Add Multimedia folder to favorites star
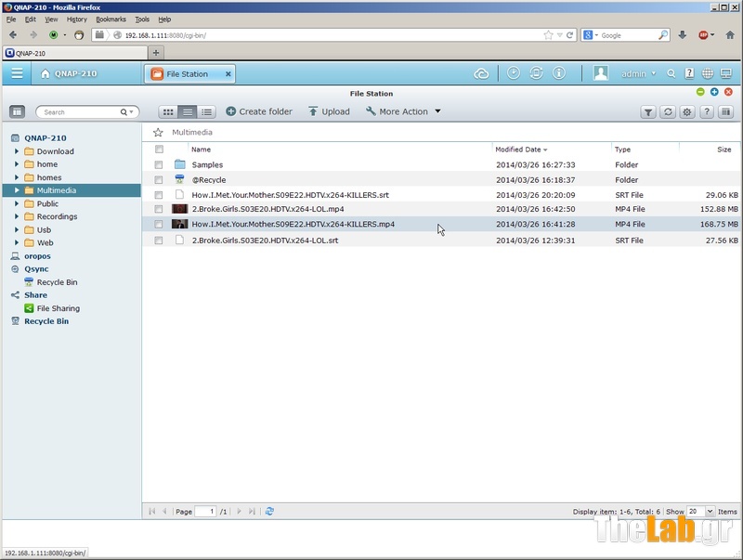 pyautogui.click(x=158, y=132)
